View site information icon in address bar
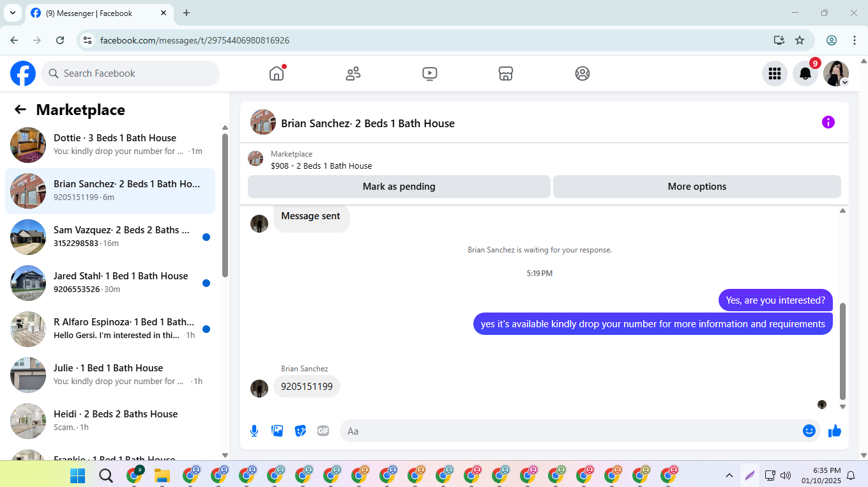 [x=88, y=40]
